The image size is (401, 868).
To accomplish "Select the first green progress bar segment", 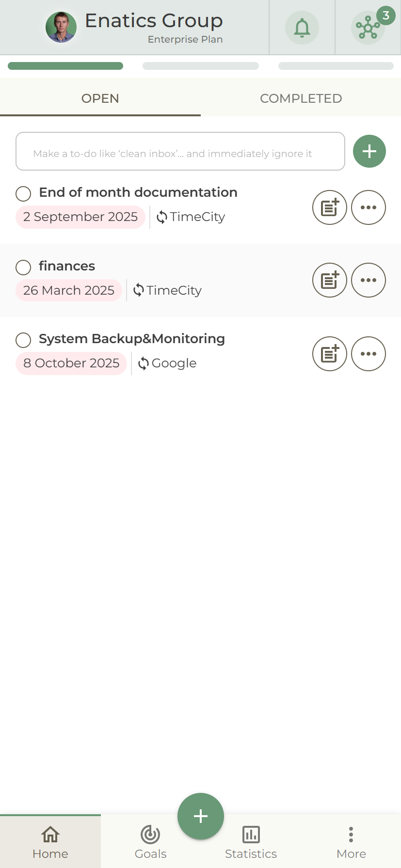I will click(x=65, y=66).
